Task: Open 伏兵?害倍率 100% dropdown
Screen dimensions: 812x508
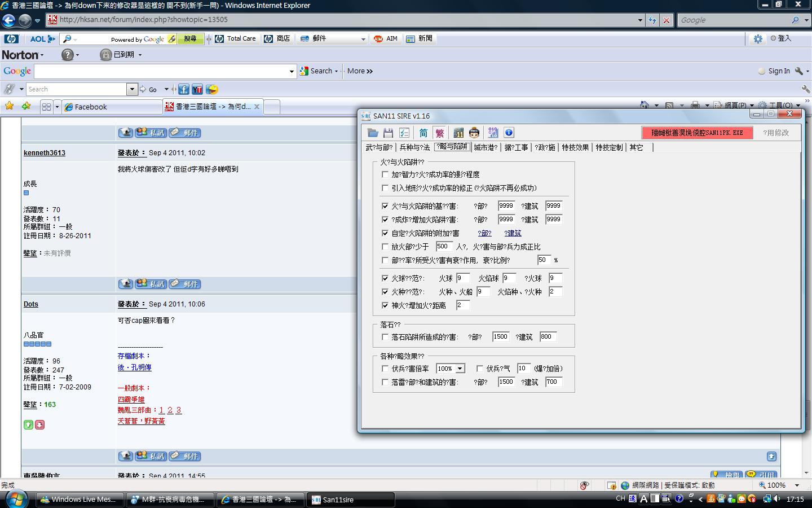Action: coord(460,369)
